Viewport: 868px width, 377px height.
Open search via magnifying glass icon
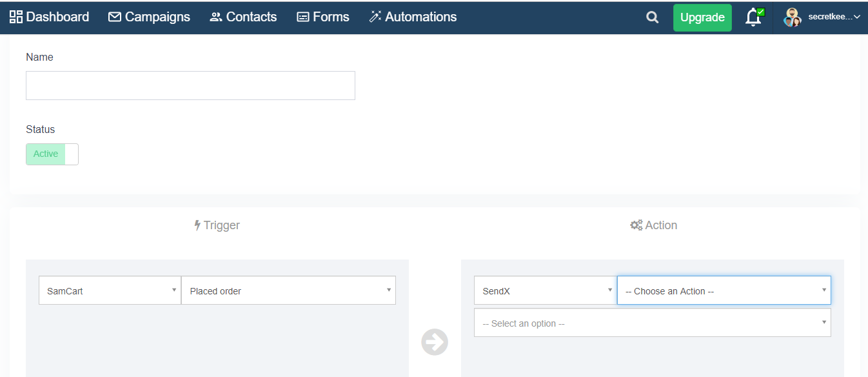(653, 17)
